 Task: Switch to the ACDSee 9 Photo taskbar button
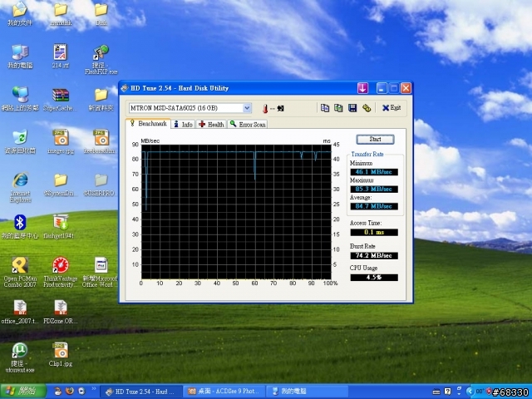click(224, 392)
